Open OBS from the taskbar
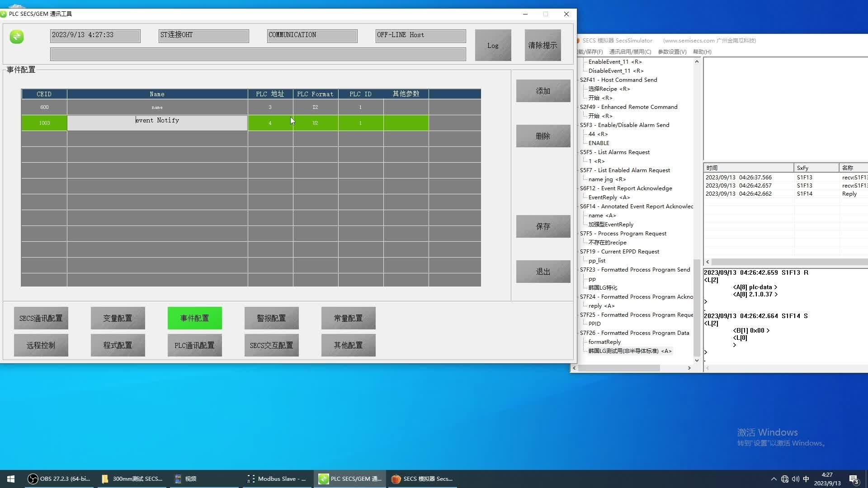This screenshot has height=488, width=868. click(x=59, y=479)
